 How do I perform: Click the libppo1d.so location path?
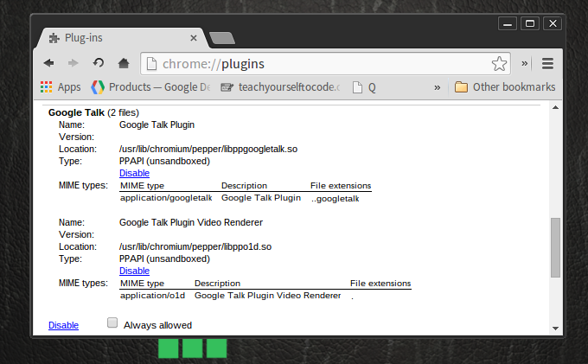tap(195, 246)
